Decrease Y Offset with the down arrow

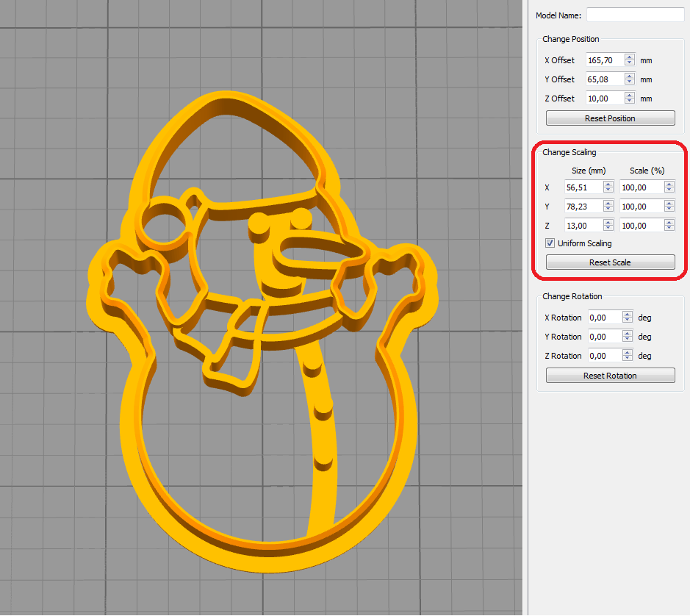630,82
